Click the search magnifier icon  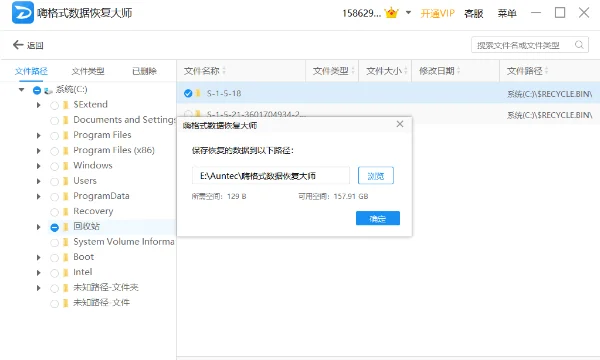click(579, 45)
